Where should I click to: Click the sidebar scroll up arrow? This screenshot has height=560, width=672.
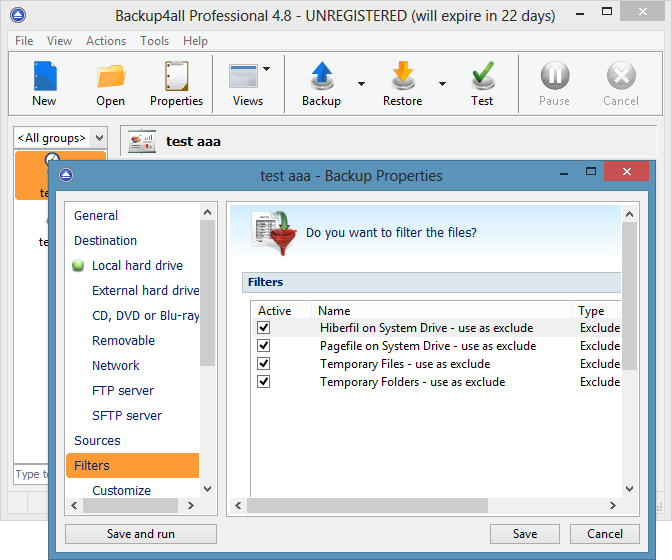click(208, 212)
